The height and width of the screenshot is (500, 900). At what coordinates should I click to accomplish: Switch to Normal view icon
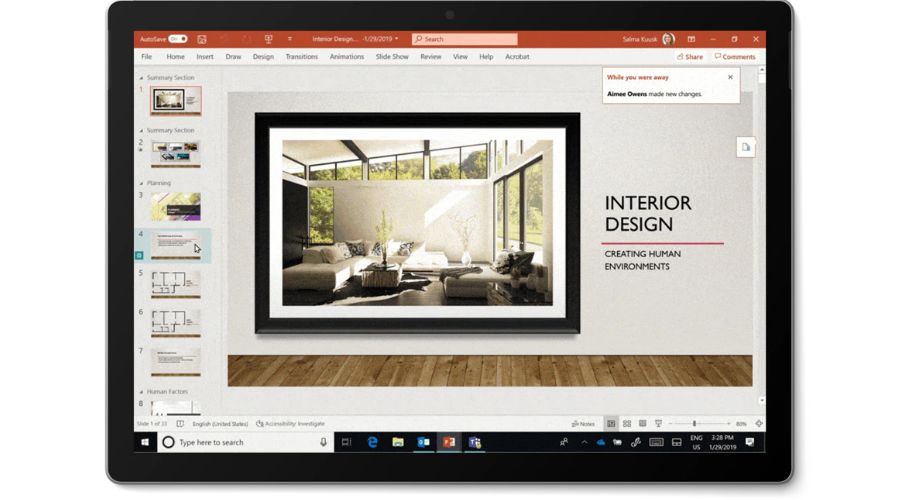click(611, 424)
